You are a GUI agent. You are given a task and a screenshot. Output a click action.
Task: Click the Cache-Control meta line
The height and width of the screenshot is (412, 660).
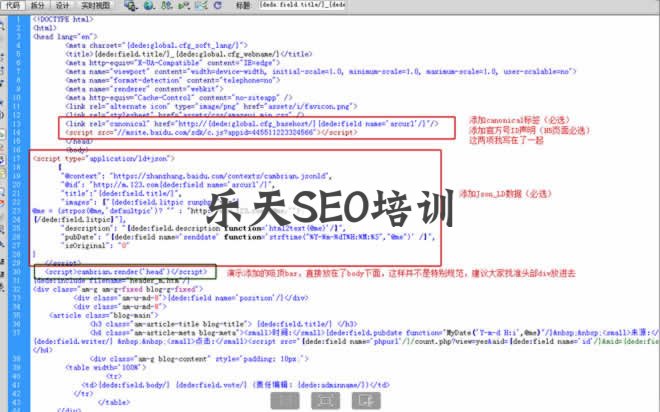pos(179,98)
